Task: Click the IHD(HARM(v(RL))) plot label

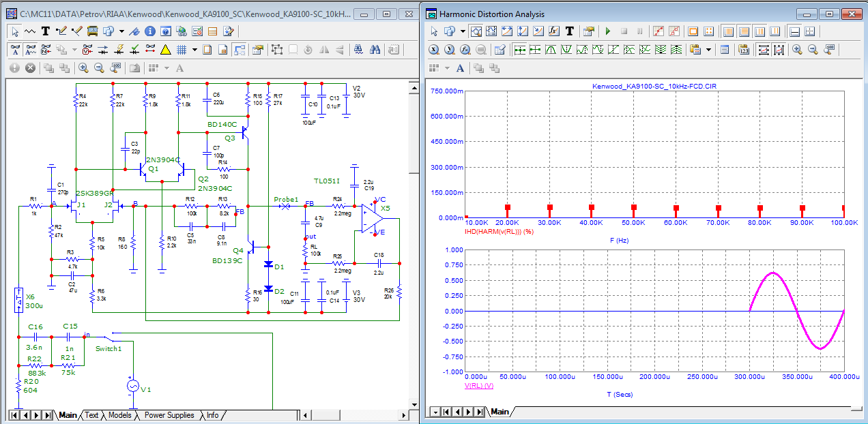Action: (x=500, y=232)
